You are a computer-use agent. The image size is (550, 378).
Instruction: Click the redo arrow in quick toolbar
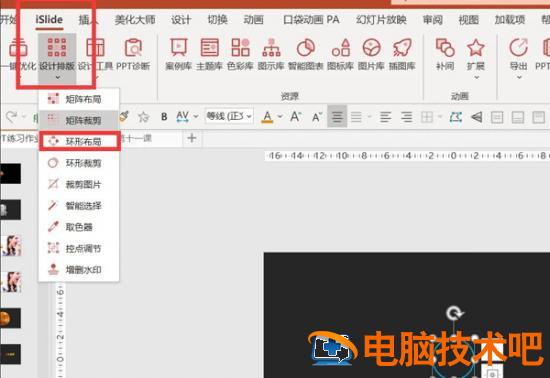12,117
